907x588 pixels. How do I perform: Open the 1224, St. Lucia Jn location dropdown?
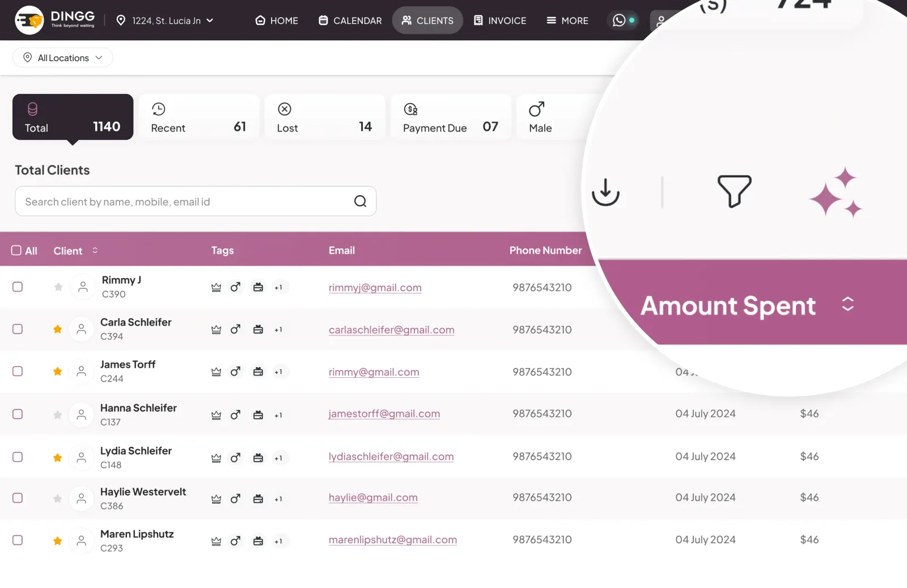click(x=165, y=20)
